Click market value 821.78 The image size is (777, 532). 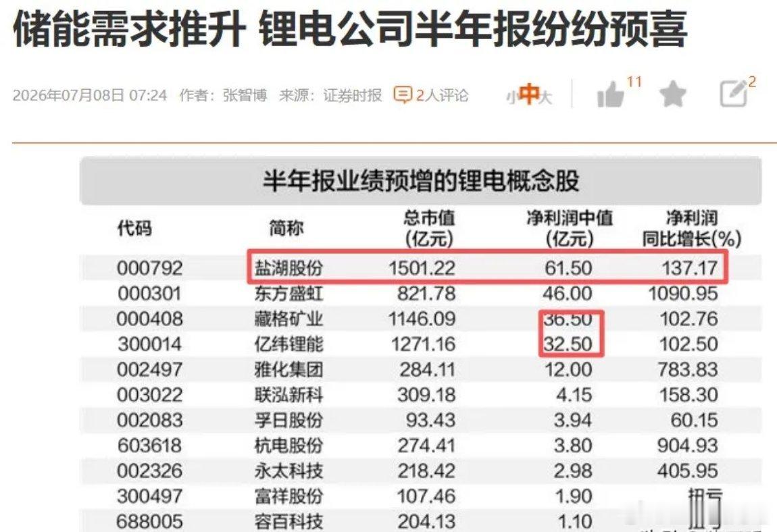tap(426, 294)
